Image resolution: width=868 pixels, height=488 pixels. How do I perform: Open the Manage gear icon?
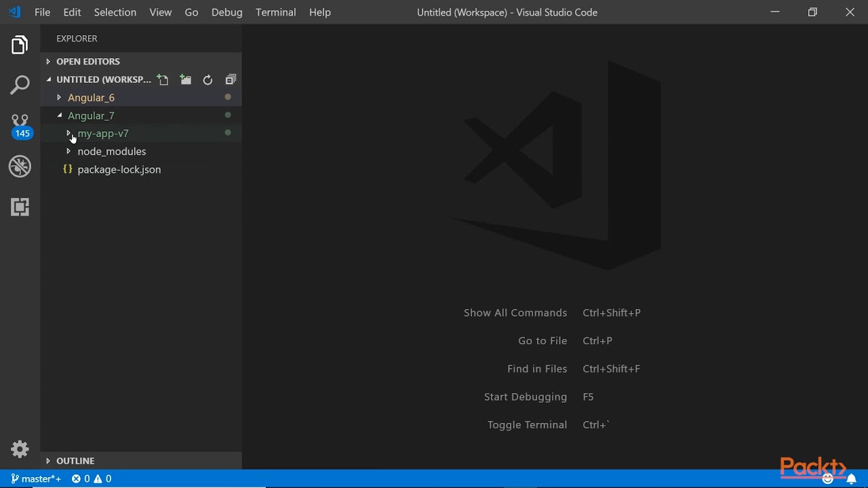[20, 449]
